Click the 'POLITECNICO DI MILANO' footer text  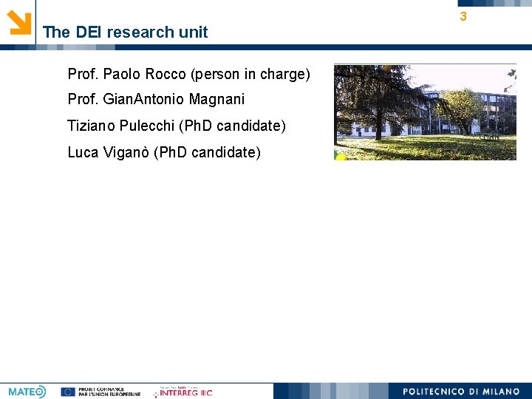point(461,391)
